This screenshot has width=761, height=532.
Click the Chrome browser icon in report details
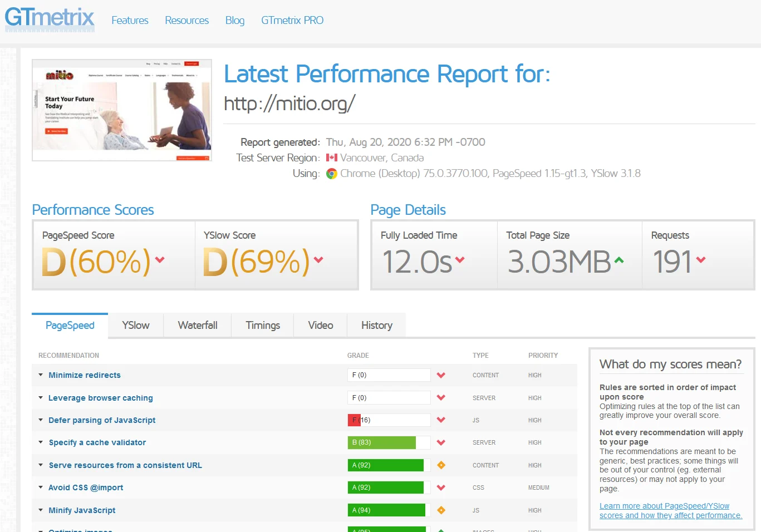point(332,174)
